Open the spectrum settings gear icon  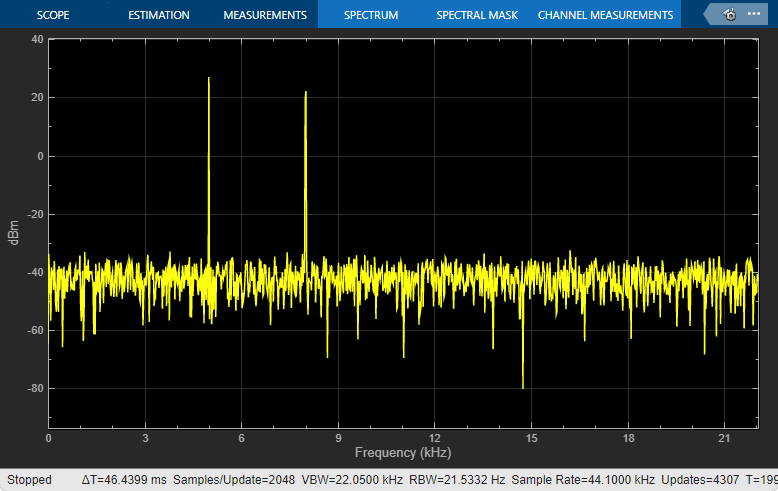point(730,15)
